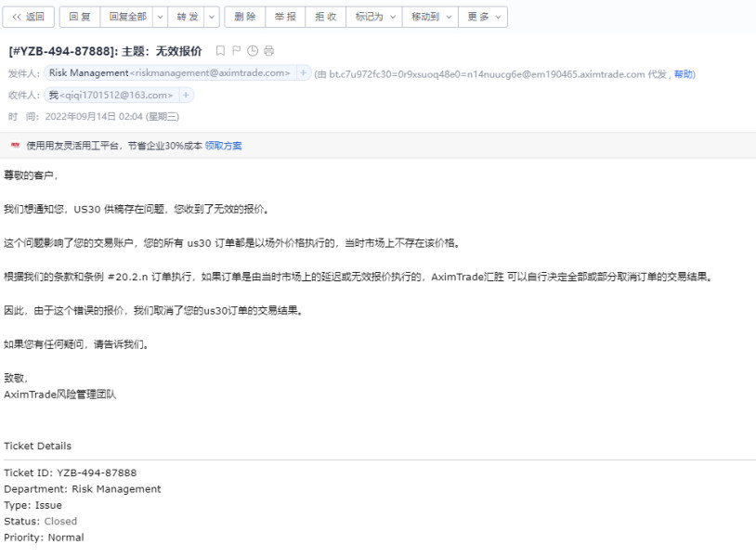Image resolution: width=756 pixels, height=557 pixels.
Task: Open the 更多 dropdown menu
Action: click(x=483, y=17)
